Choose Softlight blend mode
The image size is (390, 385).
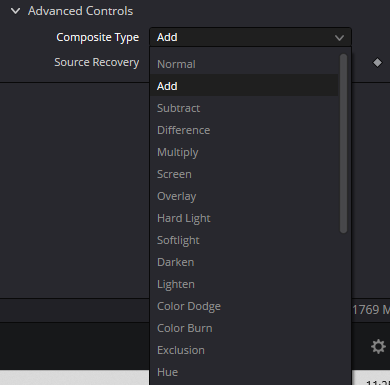(x=244, y=240)
